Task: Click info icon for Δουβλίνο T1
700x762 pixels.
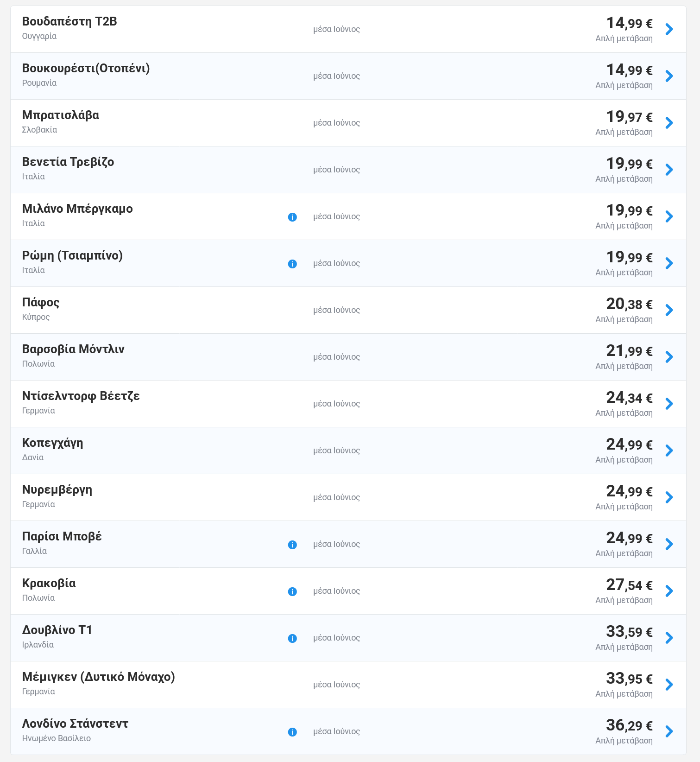Action: click(x=292, y=638)
